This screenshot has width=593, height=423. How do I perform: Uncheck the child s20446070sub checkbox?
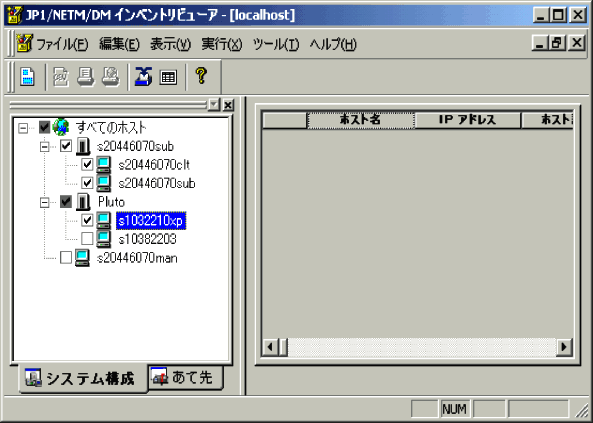[87, 183]
